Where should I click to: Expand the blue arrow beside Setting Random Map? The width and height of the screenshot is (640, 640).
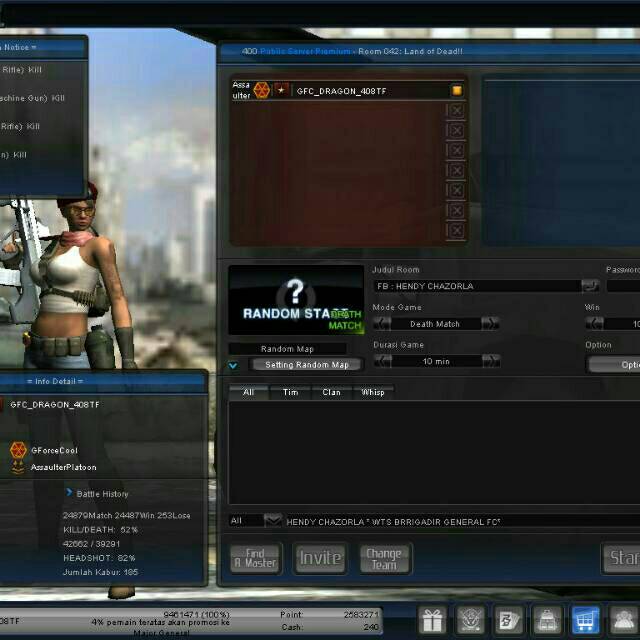pos(233,366)
